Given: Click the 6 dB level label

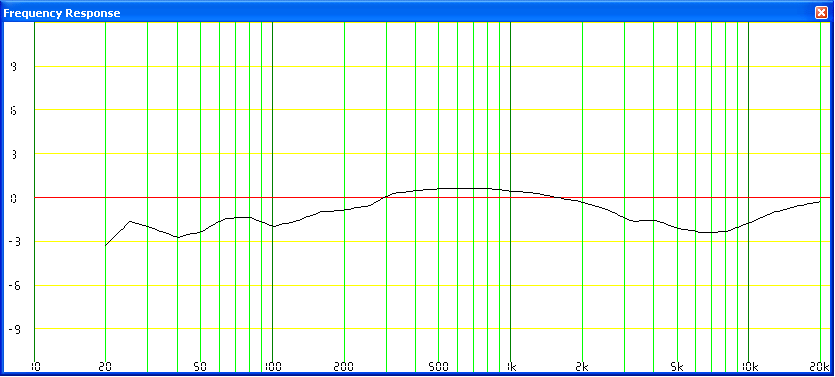Looking at the screenshot, I should point(14,110).
